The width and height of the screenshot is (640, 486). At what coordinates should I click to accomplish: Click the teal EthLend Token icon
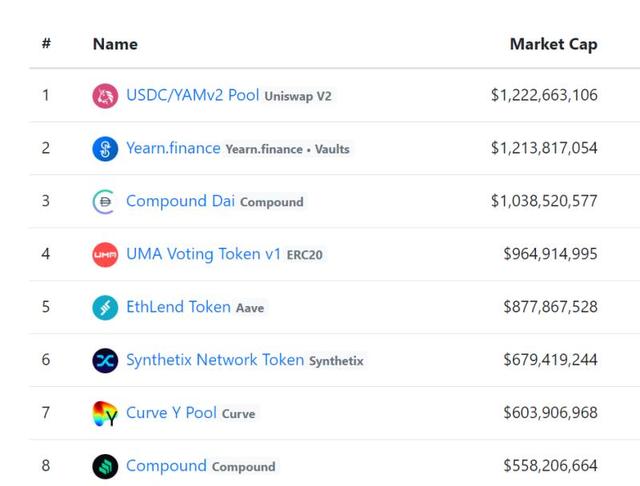[105, 307]
